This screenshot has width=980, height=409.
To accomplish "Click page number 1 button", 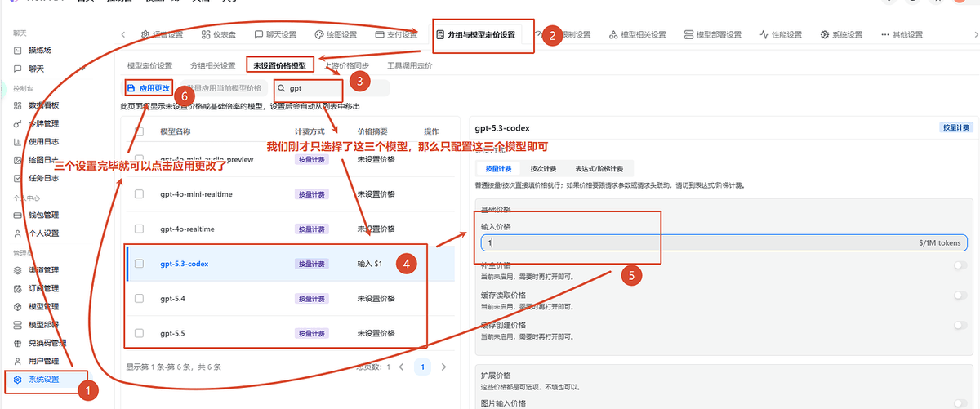I will (x=422, y=367).
